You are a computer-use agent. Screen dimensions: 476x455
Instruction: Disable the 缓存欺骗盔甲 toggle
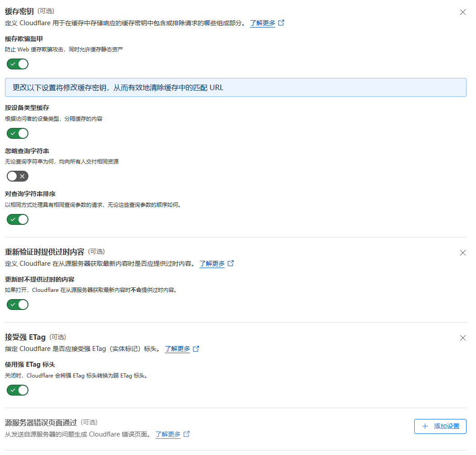[17, 64]
